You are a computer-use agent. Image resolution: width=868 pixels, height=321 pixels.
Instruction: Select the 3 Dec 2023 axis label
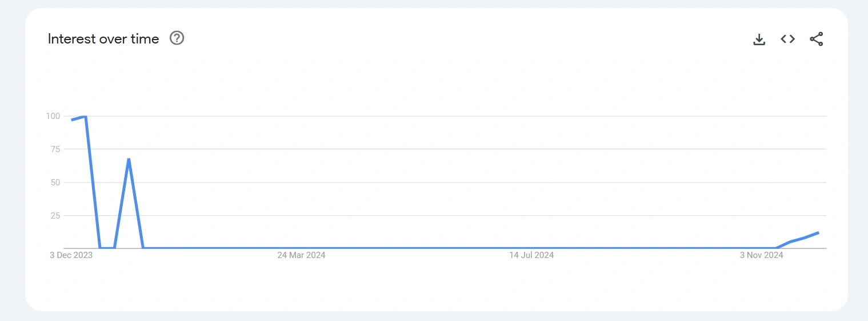pyautogui.click(x=71, y=255)
